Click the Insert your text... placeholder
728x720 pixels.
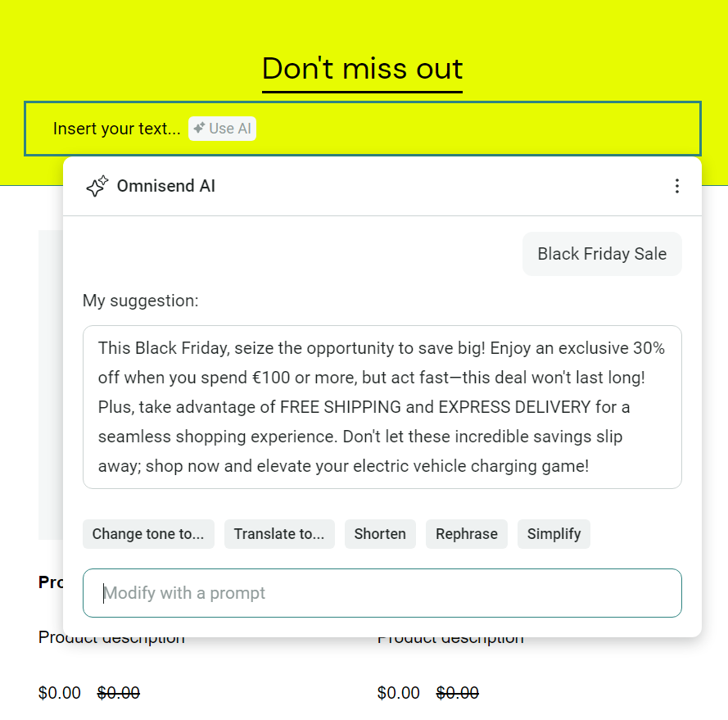[x=117, y=129]
